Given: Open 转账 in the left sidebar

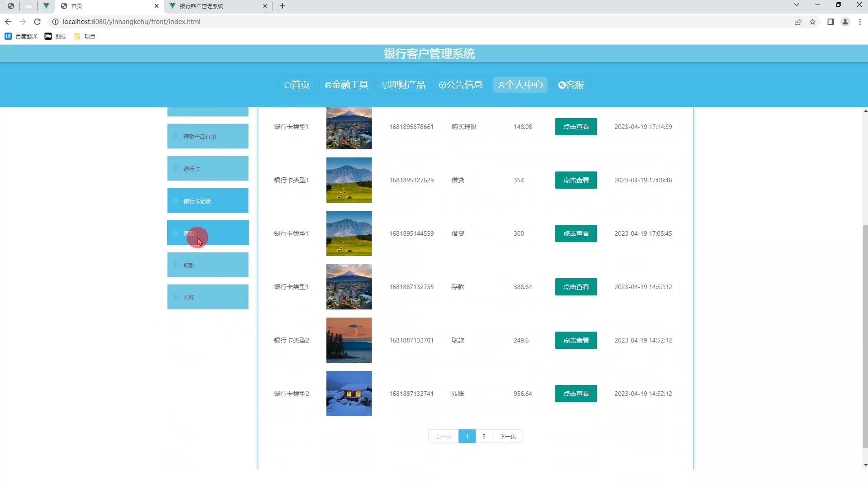Looking at the screenshot, I should (208, 297).
